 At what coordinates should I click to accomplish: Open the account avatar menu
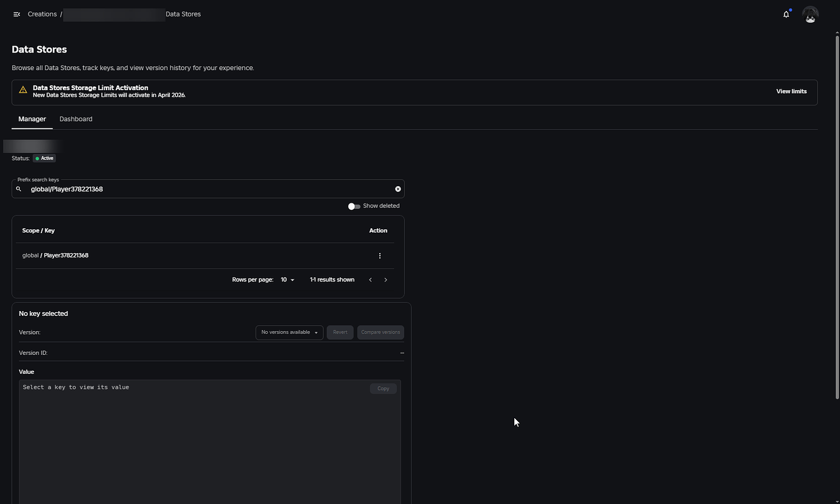click(x=810, y=14)
